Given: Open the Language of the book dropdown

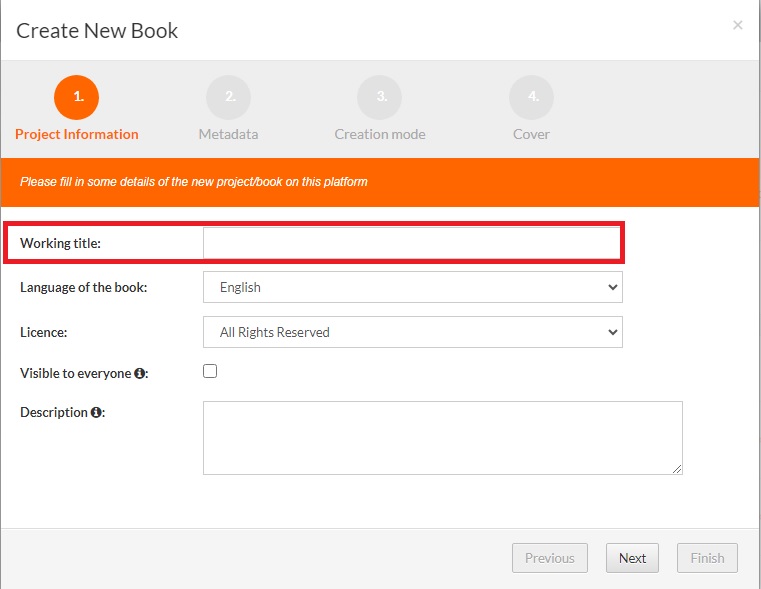Looking at the screenshot, I should [412, 287].
